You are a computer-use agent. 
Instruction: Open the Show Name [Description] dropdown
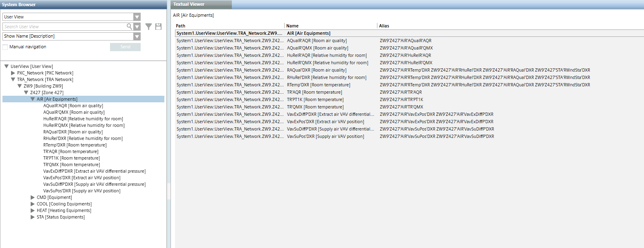tap(137, 36)
